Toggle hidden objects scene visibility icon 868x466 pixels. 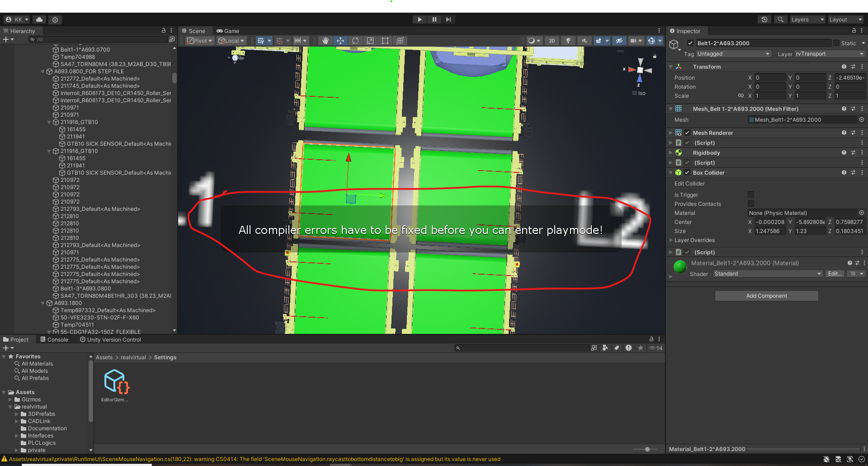[x=619, y=41]
